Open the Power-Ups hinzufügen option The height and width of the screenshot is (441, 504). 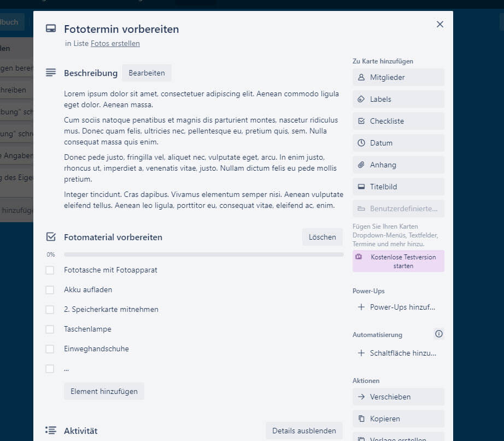coord(398,307)
